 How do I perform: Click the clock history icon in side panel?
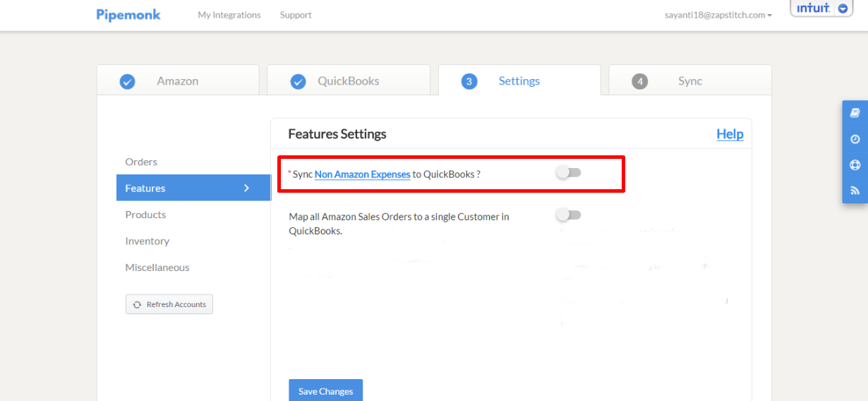pyautogui.click(x=855, y=139)
